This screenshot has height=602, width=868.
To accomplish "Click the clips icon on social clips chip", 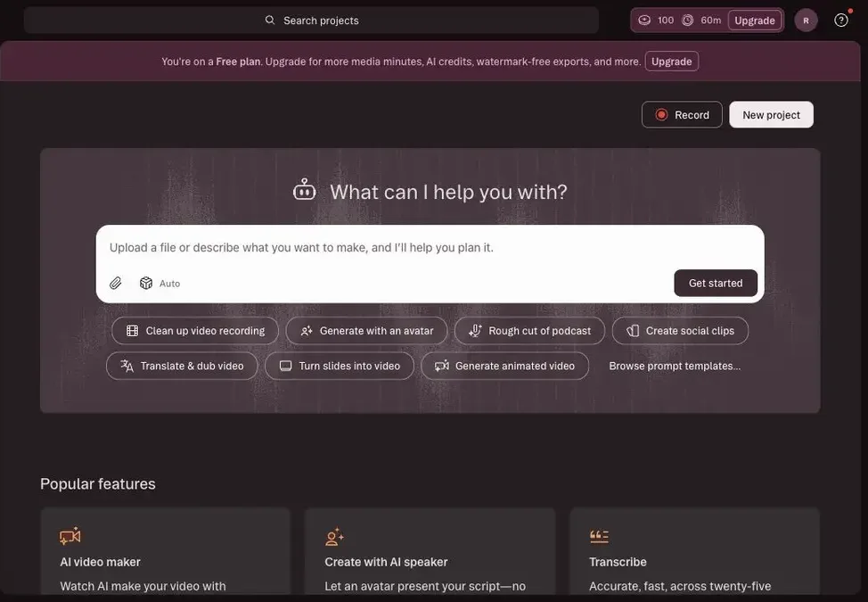I will point(633,331).
